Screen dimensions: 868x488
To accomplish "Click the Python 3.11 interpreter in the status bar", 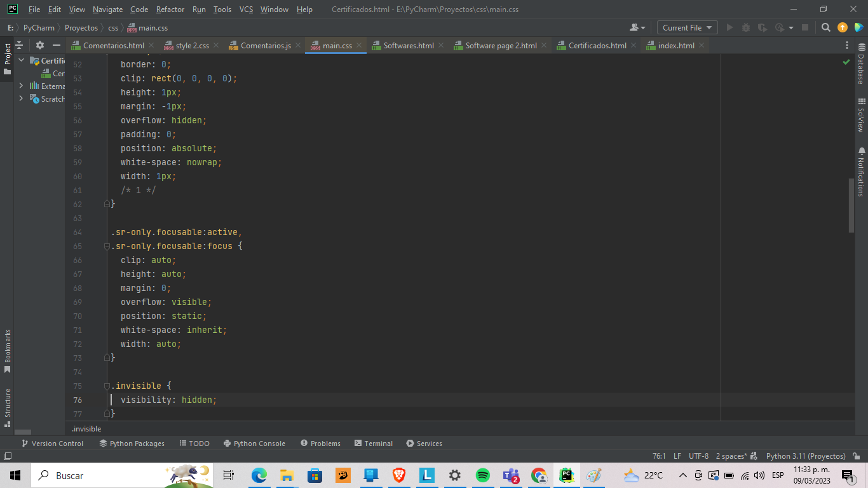I will pyautogui.click(x=806, y=456).
